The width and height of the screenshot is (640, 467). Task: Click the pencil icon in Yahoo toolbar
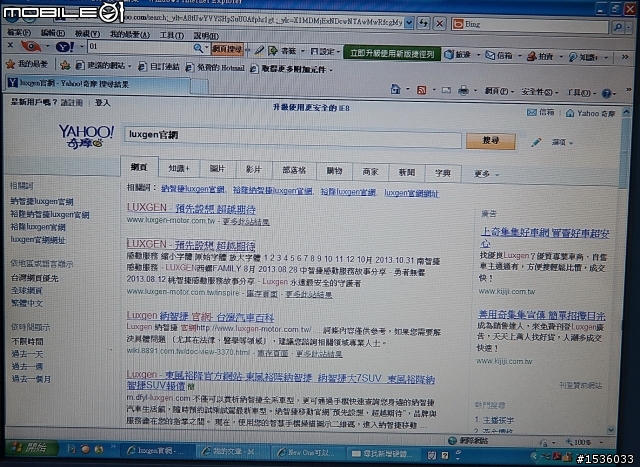click(259, 50)
